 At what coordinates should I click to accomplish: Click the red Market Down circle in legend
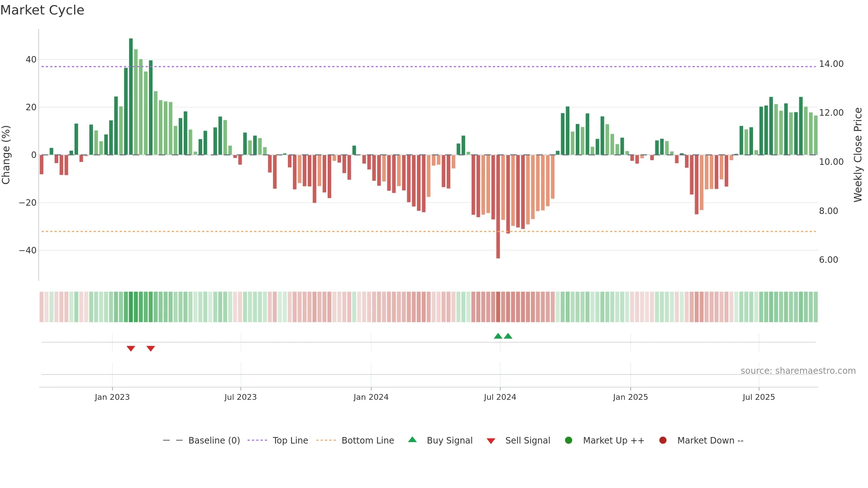click(x=663, y=440)
